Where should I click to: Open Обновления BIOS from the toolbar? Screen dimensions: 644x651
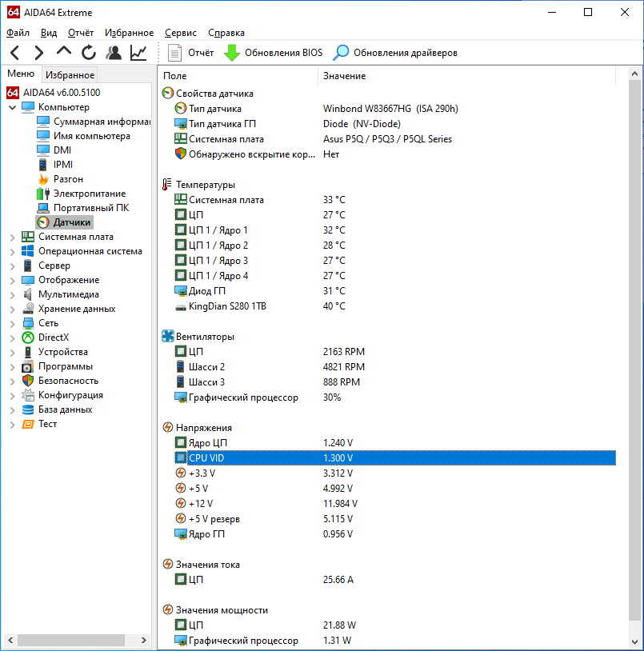pyautogui.click(x=274, y=53)
